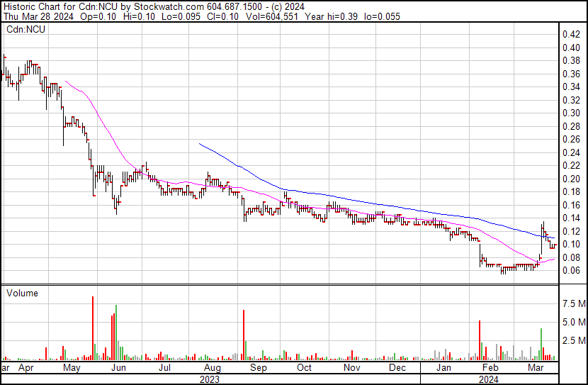Click the Volume panel label
Image resolution: width=588 pixels, height=385 pixels.
pos(22,293)
